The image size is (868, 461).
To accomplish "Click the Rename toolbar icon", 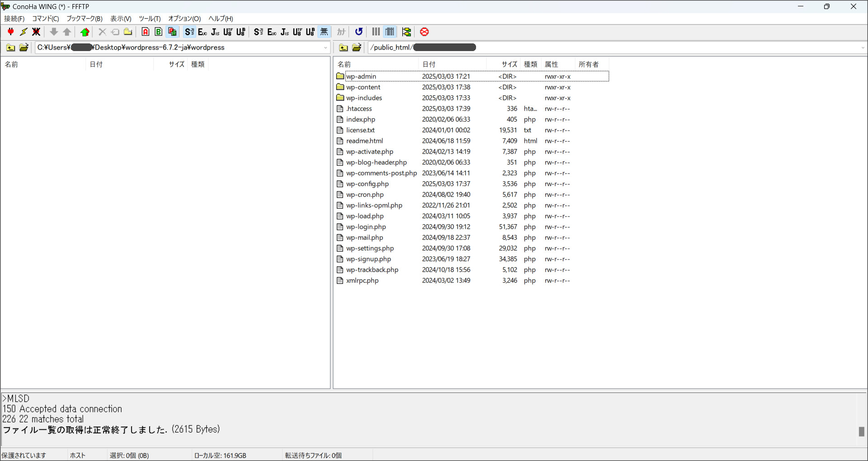I will pyautogui.click(x=115, y=32).
